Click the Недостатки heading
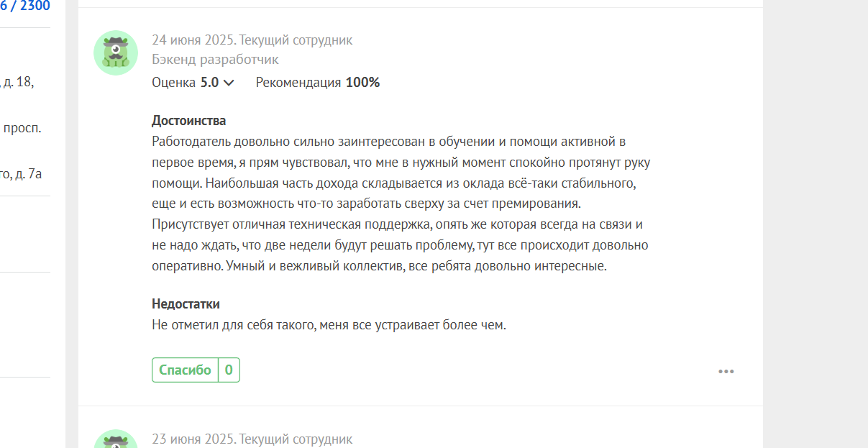Image resolution: width=868 pixels, height=448 pixels. click(186, 303)
